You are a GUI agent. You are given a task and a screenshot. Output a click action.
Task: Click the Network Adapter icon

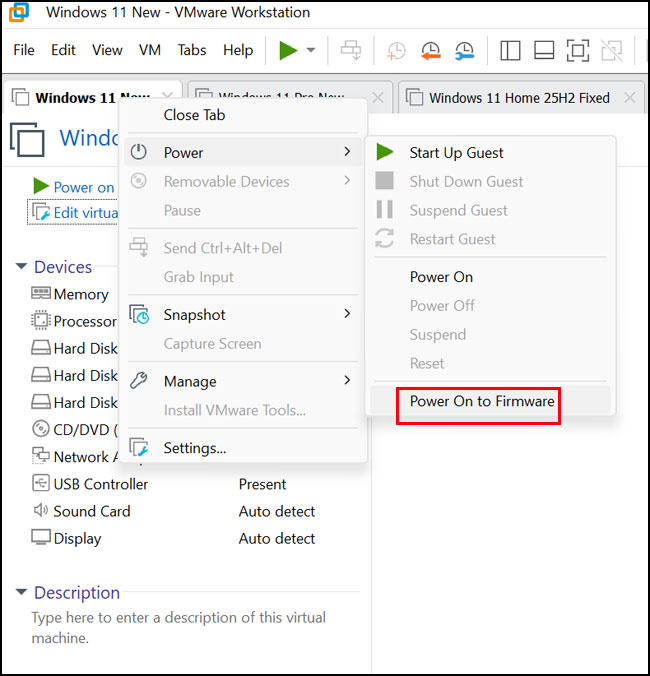pos(41,455)
